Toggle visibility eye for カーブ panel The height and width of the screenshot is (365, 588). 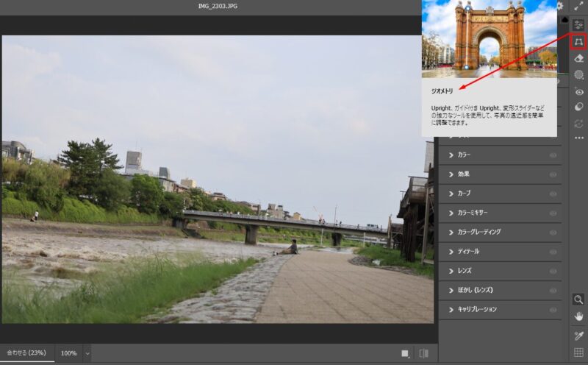point(553,194)
